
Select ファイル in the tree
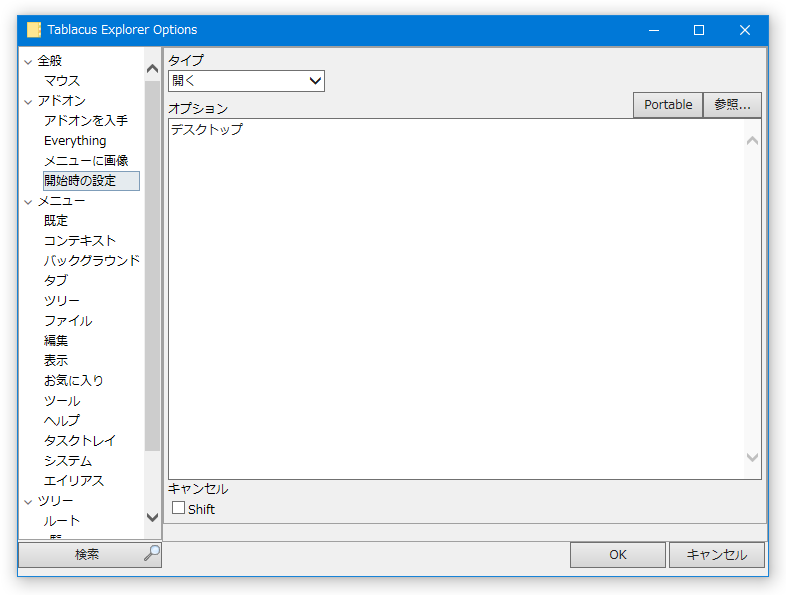click(68, 321)
